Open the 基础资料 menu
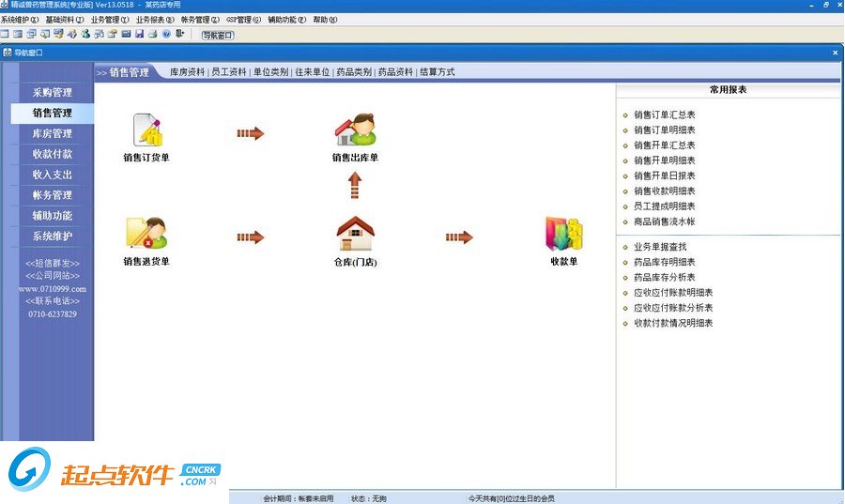Screen dimensions: 845x504 coord(65,20)
